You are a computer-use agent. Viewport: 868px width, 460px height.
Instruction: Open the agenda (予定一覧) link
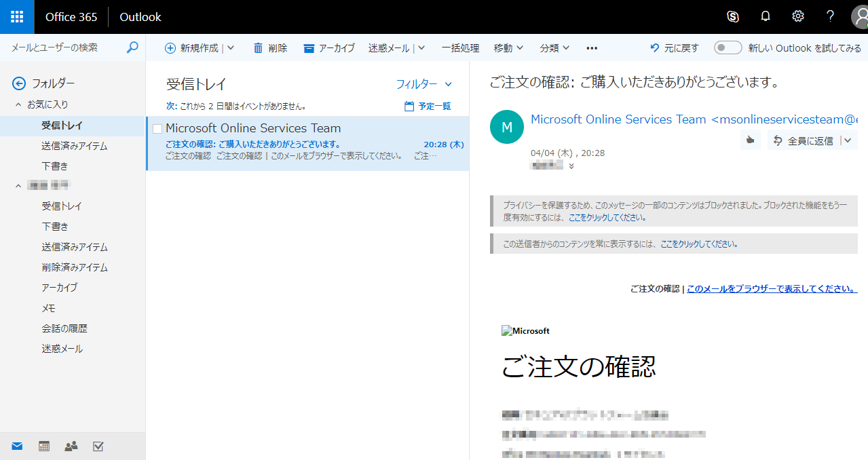click(x=428, y=106)
